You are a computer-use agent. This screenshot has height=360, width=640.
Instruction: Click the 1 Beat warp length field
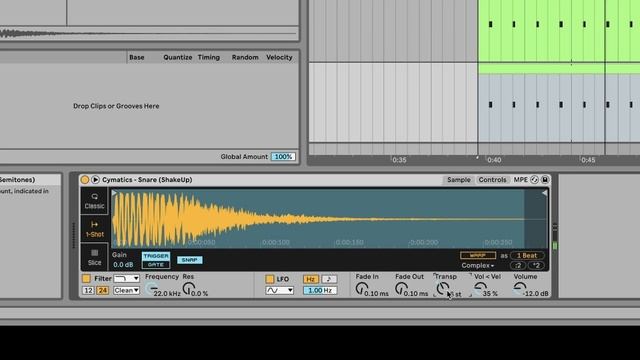tap(527, 256)
